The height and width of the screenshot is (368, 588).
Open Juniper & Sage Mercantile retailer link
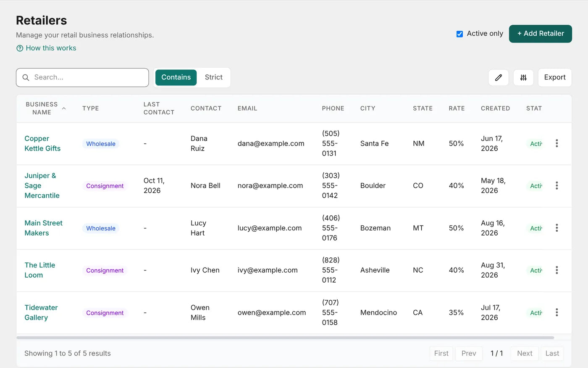click(42, 185)
